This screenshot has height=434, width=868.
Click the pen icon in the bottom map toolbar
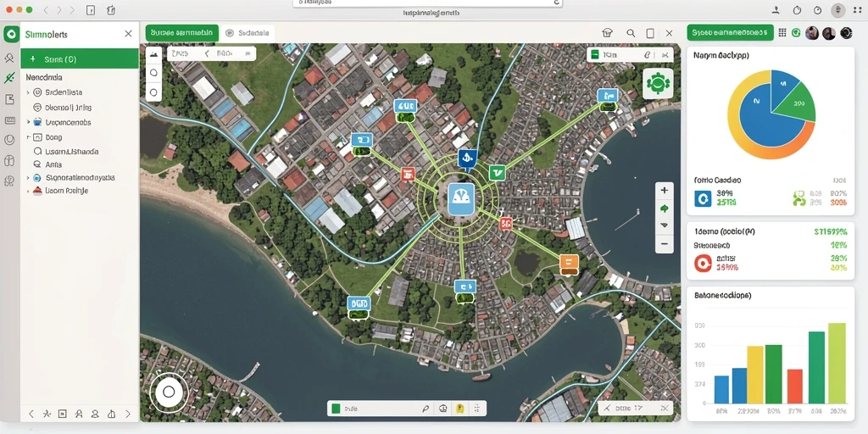click(426, 409)
